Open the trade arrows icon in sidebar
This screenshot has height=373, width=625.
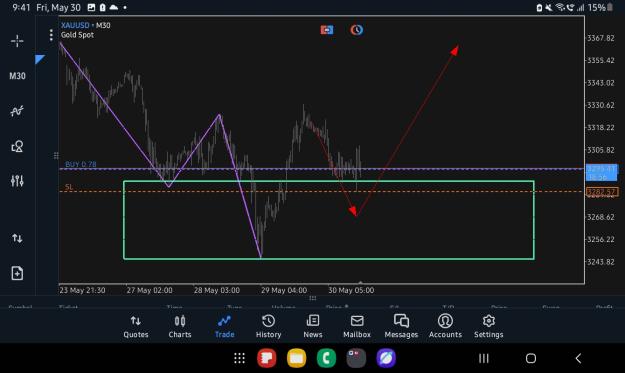point(17,238)
